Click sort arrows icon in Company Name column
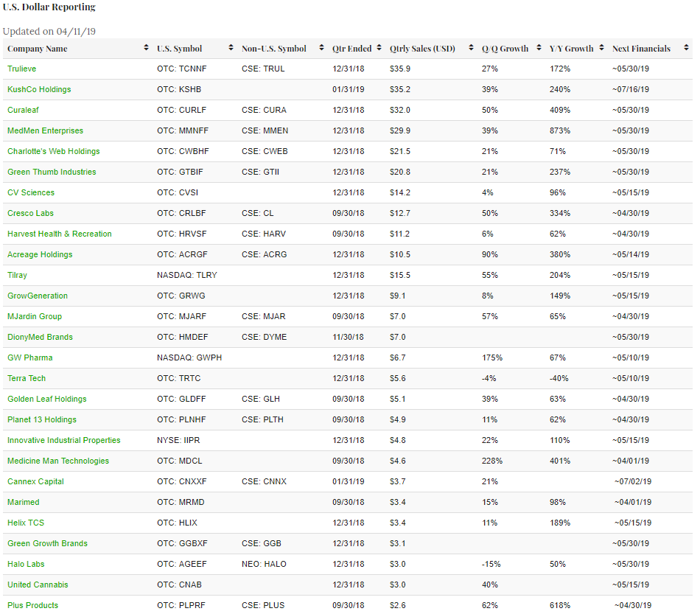The height and width of the screenshot is (614, 700). [x=146, y=49]
